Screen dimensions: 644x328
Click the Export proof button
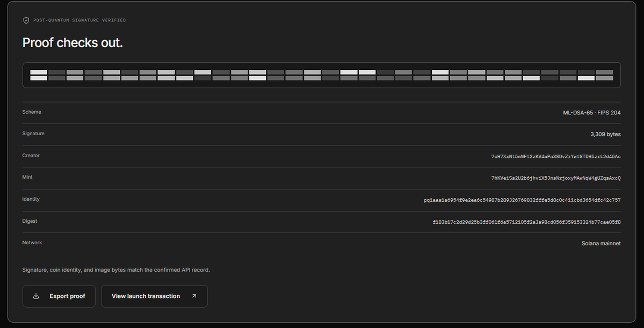click(x=59, y=296)
